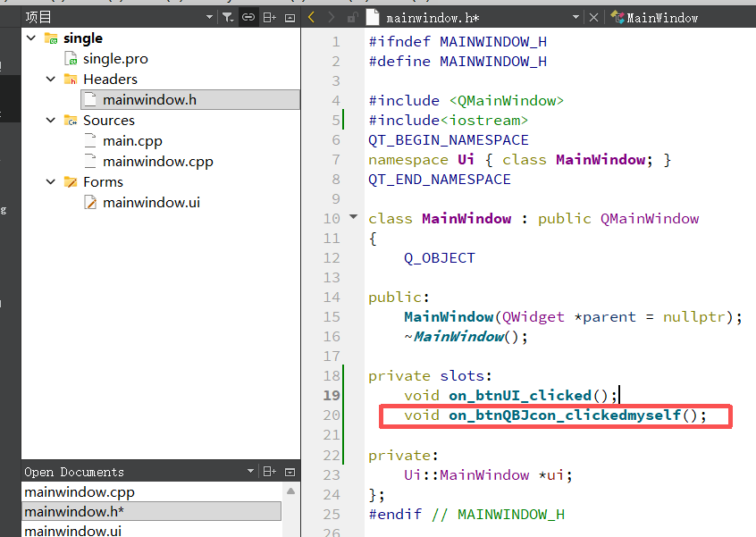This screenshot has width=756, height=537.
Task: Click the mainwindow.ui form file icon
Action: [x=90, y=203]
